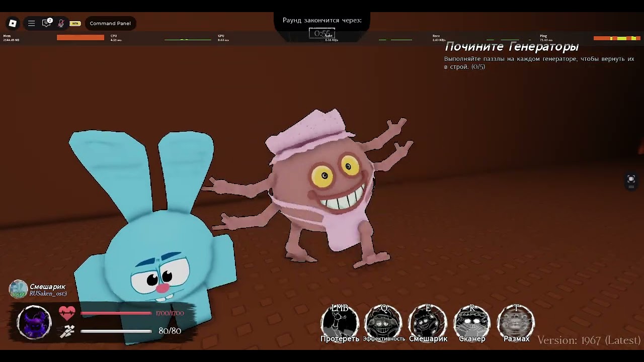
Task: Toggle the muted microphone icon
Action: 61,23
